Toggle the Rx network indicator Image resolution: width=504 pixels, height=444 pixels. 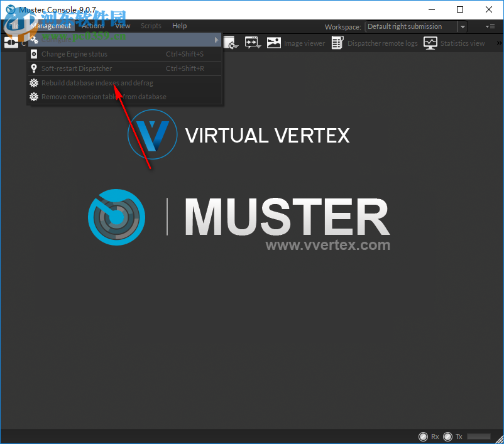(424, 436)
